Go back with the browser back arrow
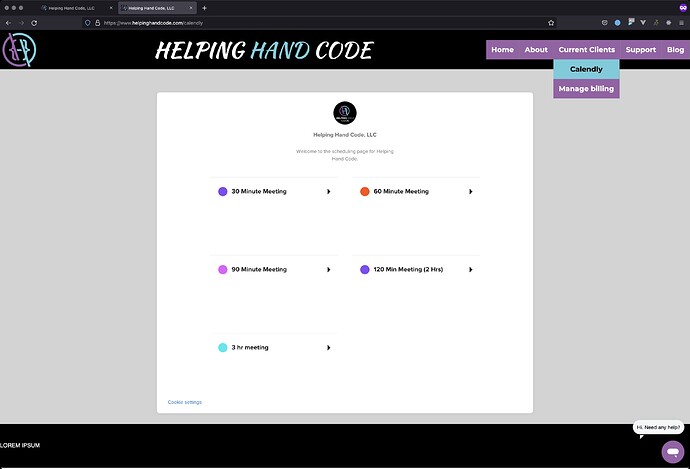Image resolution: width=690 pixels, height=469 pixels. 8,23
